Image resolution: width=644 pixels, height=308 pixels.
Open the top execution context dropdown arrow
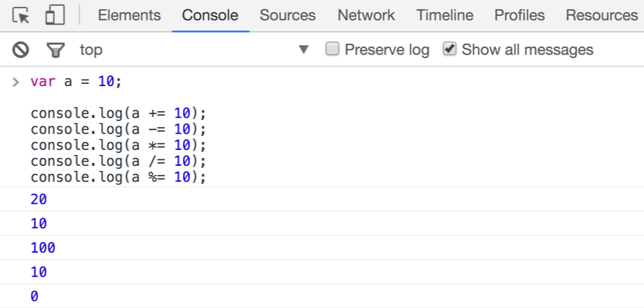[x=303, y=50]
